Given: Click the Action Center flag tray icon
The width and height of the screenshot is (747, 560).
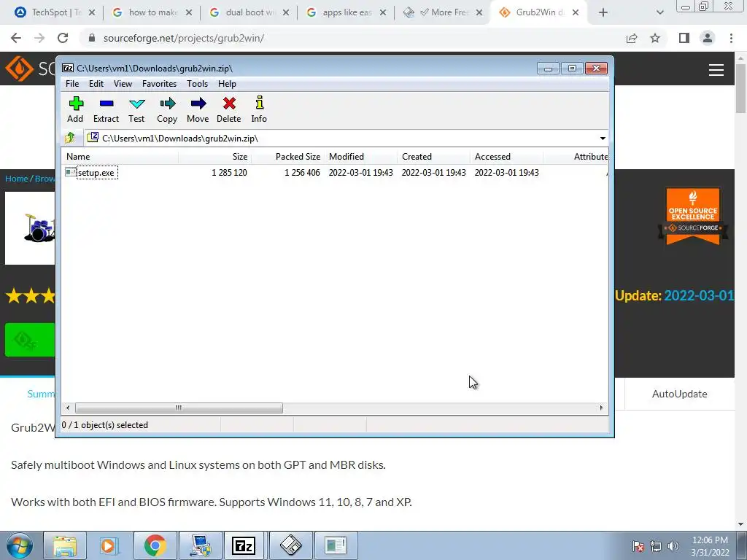Looking at the screenshot, I should point(638,546).
